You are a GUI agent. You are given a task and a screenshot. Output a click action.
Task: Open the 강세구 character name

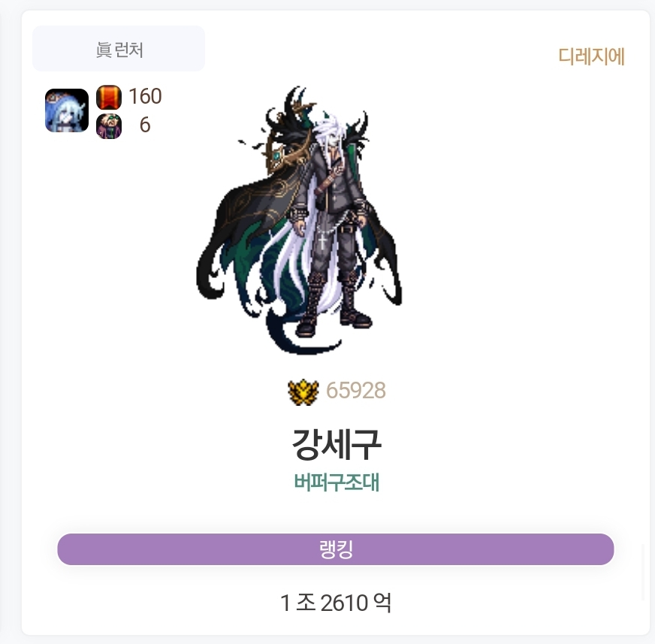point(337,444)
